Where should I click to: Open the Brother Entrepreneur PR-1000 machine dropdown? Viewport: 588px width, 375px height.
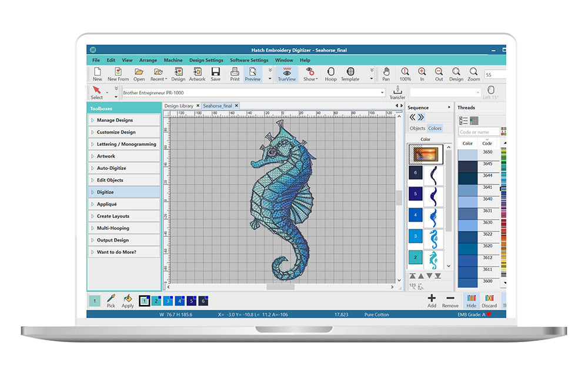(382, 93)
